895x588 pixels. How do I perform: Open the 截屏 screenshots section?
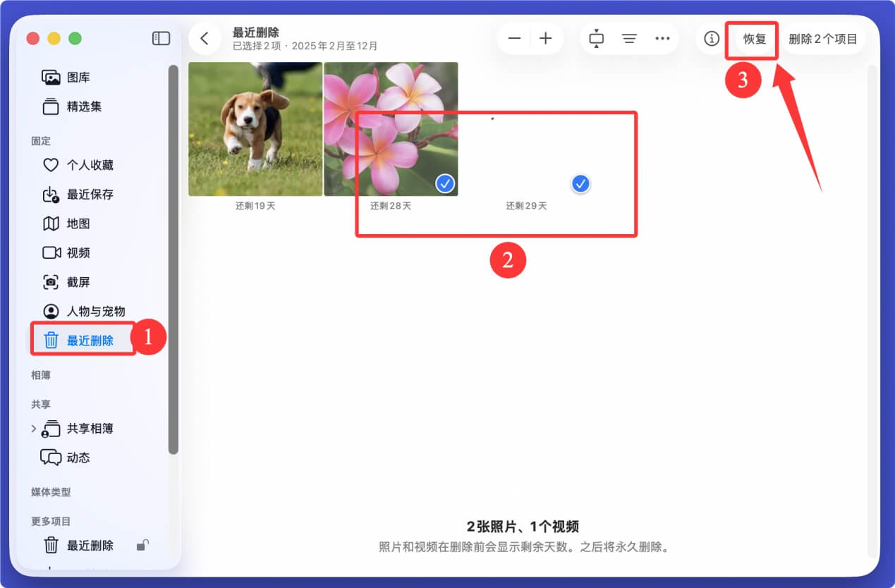tap(77, 281)
